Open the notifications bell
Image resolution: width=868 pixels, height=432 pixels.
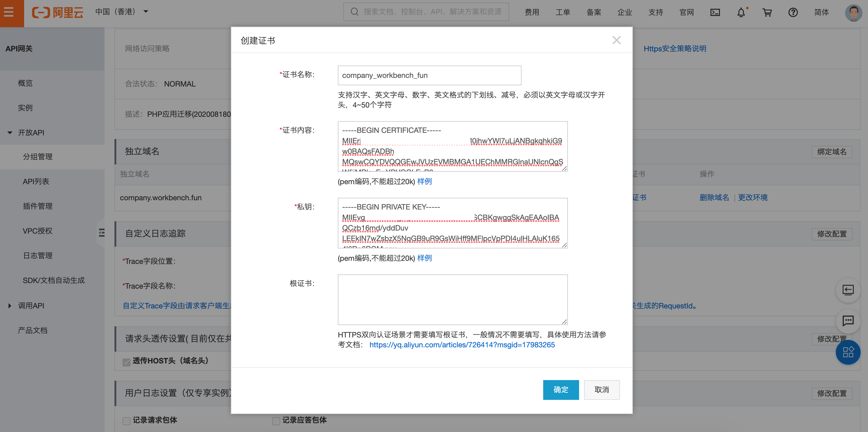(741, 12)
